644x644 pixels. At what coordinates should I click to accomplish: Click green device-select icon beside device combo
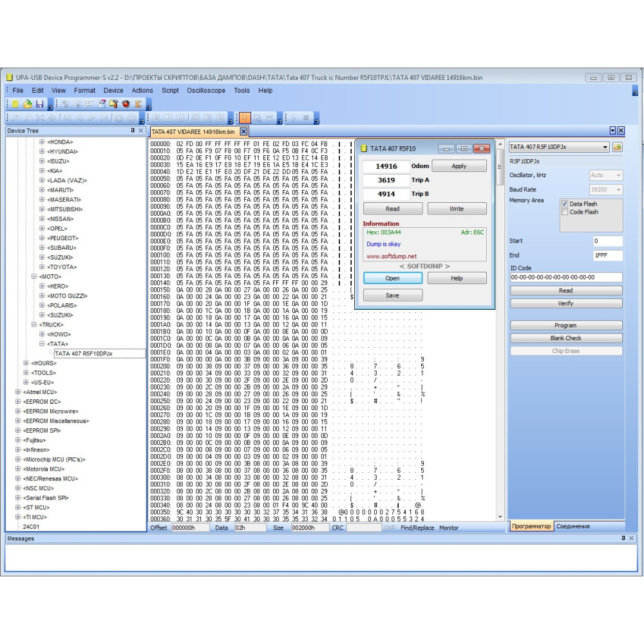(x=618, y=147)
